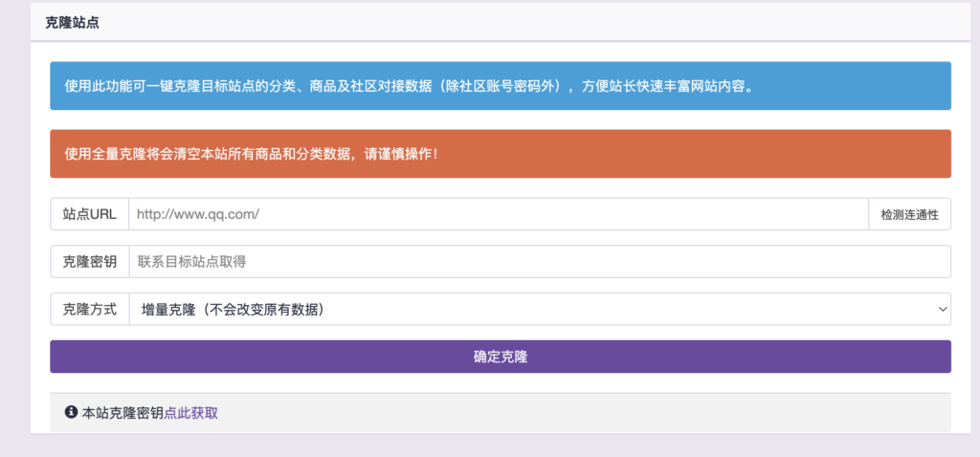
Task: Click the 站点URL input field
Action: [498, 214]
